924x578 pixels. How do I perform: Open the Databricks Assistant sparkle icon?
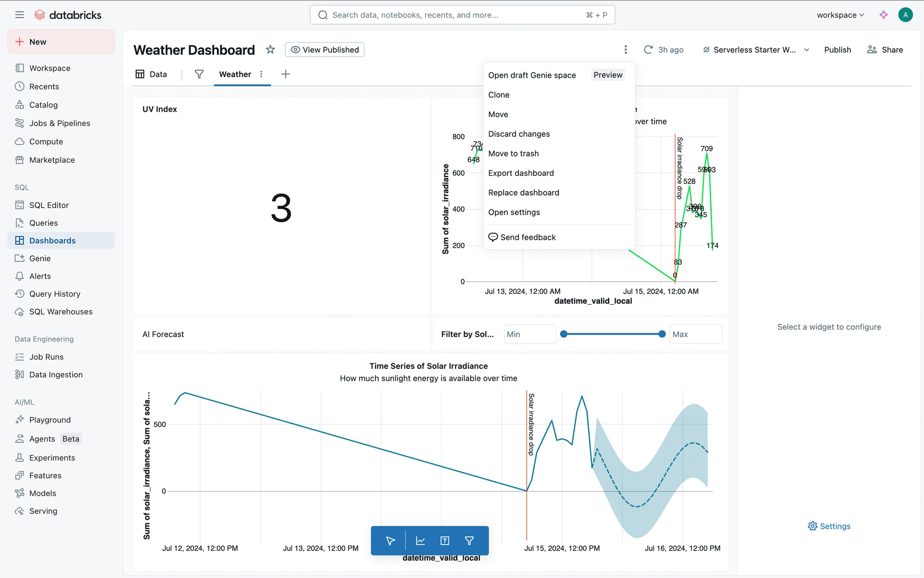884,15
